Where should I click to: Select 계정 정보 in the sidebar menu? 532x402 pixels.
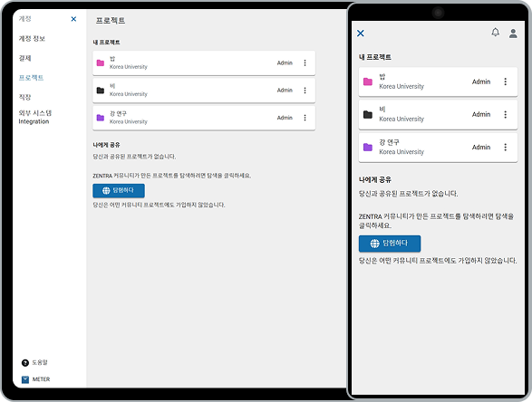click(x=32, y=39)
